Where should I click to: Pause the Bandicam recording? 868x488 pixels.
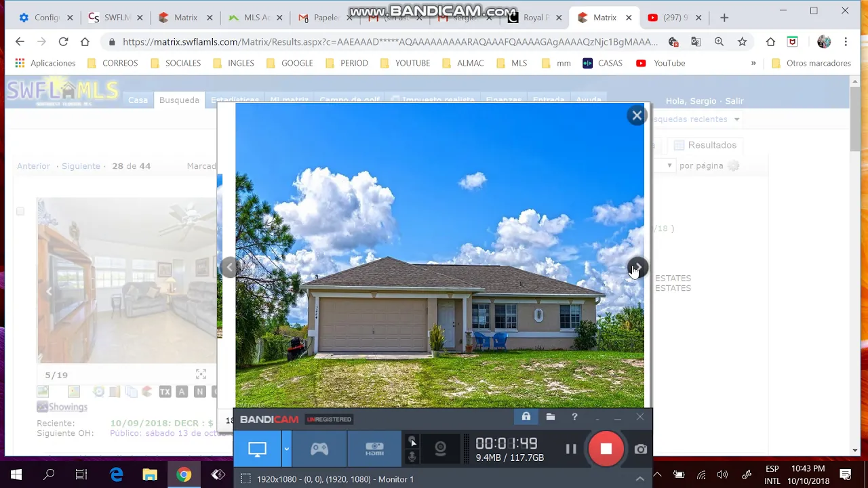[x=571, y=449]
